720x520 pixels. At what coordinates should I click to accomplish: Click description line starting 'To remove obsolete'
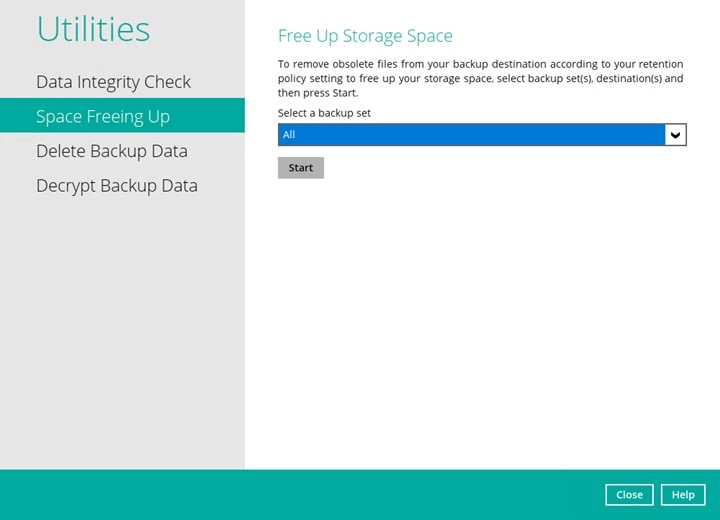pyautogui.click(x=480, y=63)
